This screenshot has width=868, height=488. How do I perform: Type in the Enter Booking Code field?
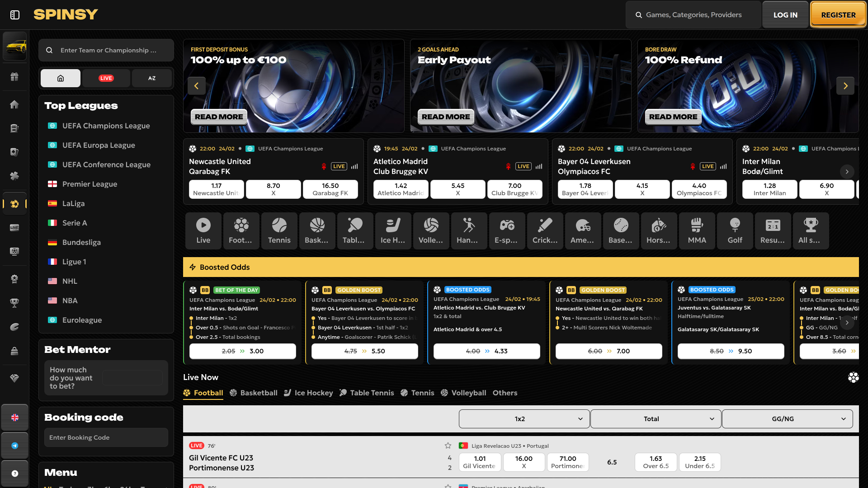click(x=106, y=437)
